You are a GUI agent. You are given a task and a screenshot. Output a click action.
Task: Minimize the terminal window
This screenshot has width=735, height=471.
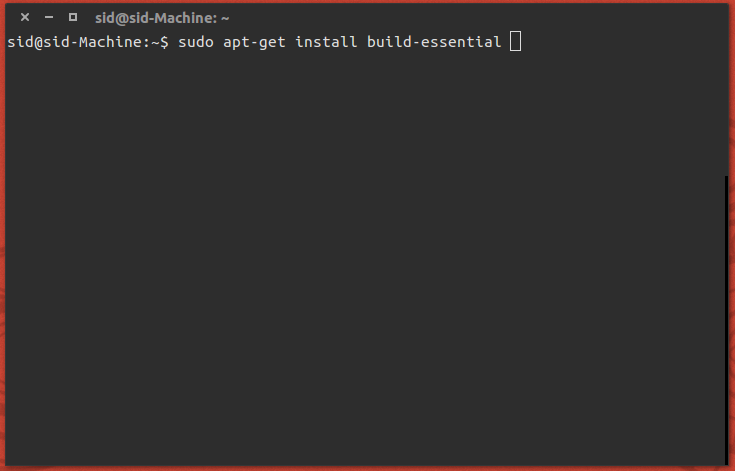(x=49, y=17)
